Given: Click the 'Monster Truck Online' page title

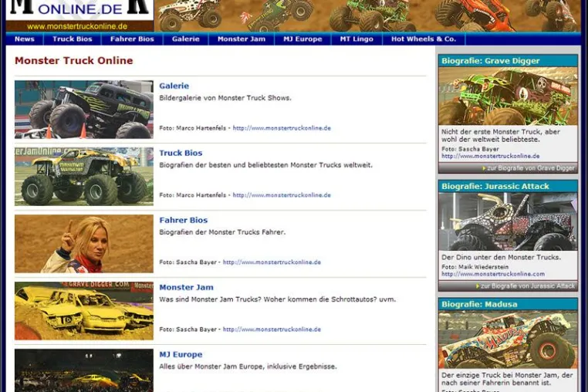Looking at the screenshot, I should tap(74, 61).
